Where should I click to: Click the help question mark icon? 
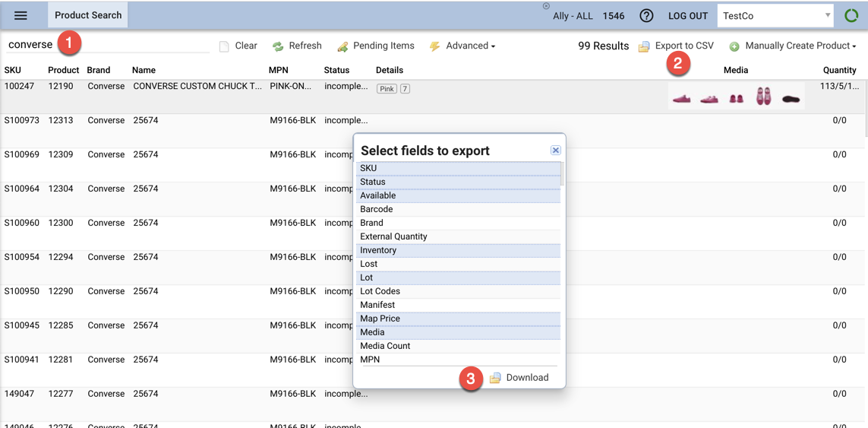(x=646, y=16)
